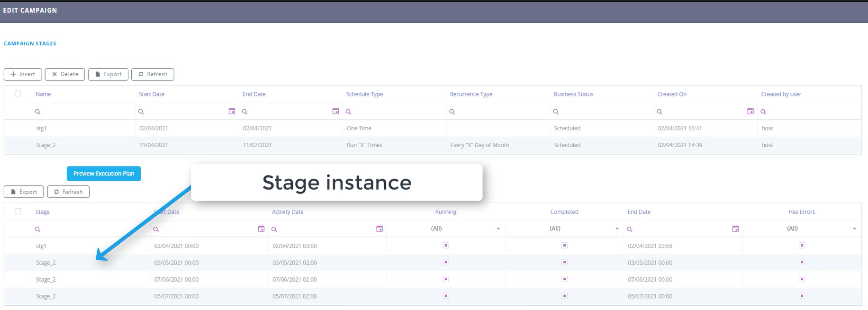Screen dimensions: 868x310
Task: Open Created On calendar picker icon
Action: [x=750, y=111]
